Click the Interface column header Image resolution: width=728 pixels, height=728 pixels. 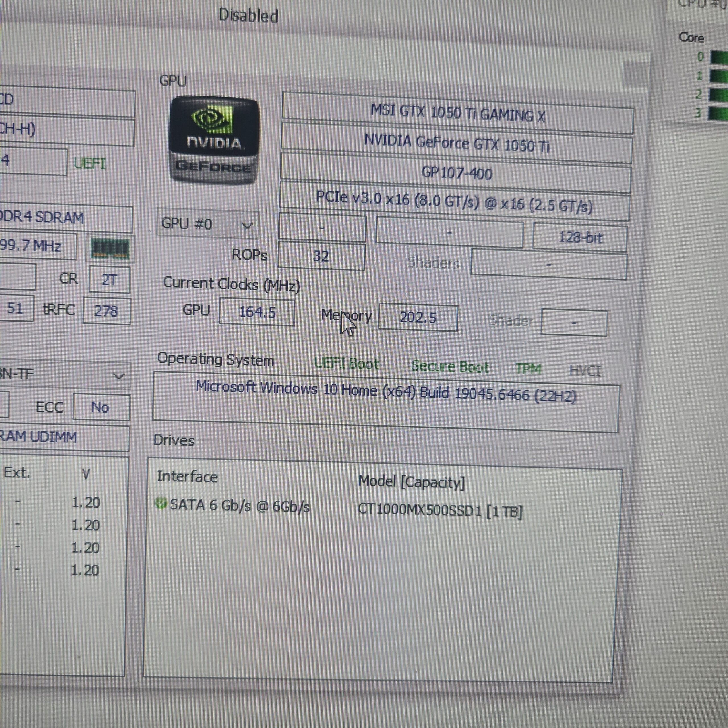(x=187, y=477)
